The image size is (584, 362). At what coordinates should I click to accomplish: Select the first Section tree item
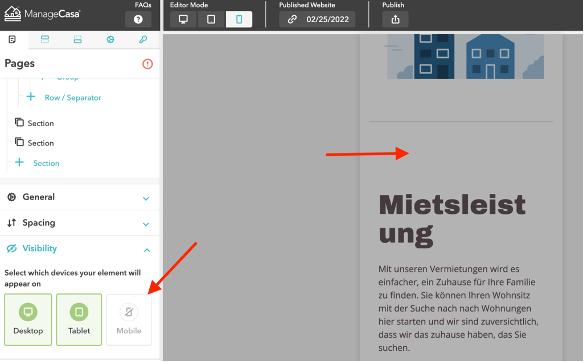point(41,123)
